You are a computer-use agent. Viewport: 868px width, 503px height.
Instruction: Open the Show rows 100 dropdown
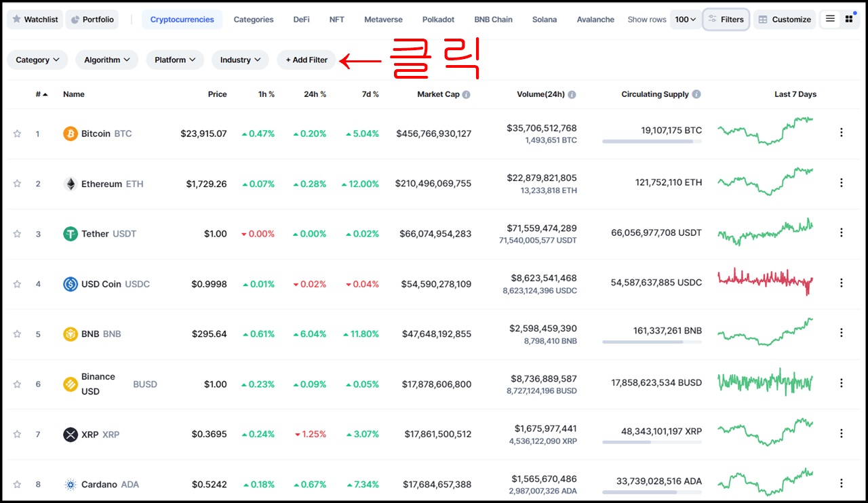pyautogui.click(x=686, y=20)
